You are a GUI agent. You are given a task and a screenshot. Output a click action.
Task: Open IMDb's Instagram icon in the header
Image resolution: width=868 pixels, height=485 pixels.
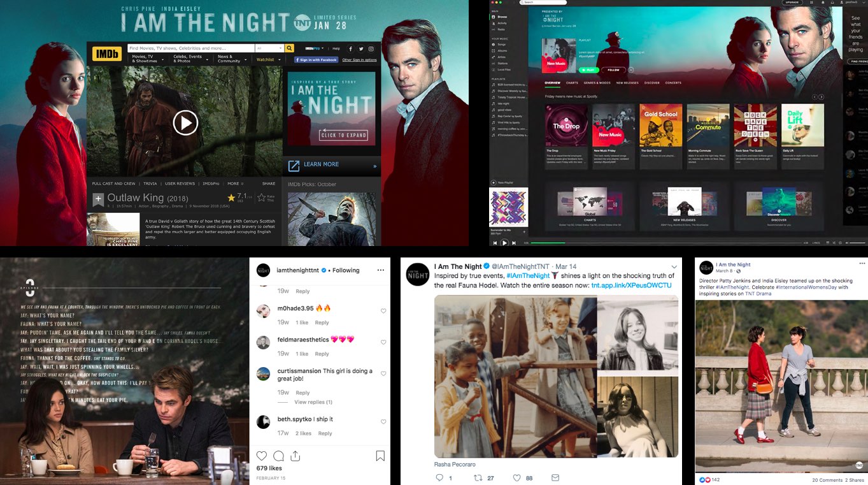[x=371, y=48]
